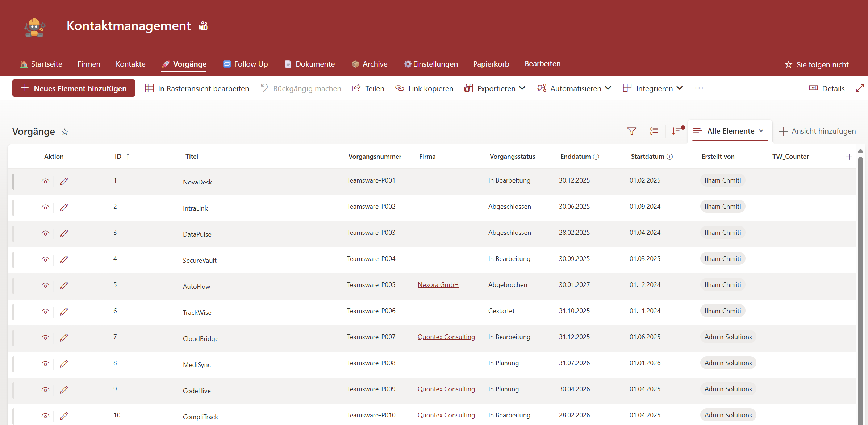Click the eye view icon for IntraLink

[45, 207]
